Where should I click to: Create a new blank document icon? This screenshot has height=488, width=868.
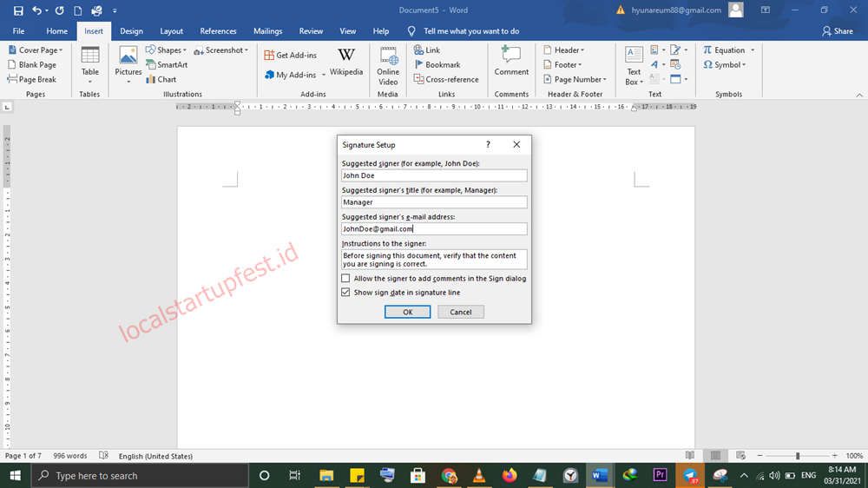tap(78, 10)
